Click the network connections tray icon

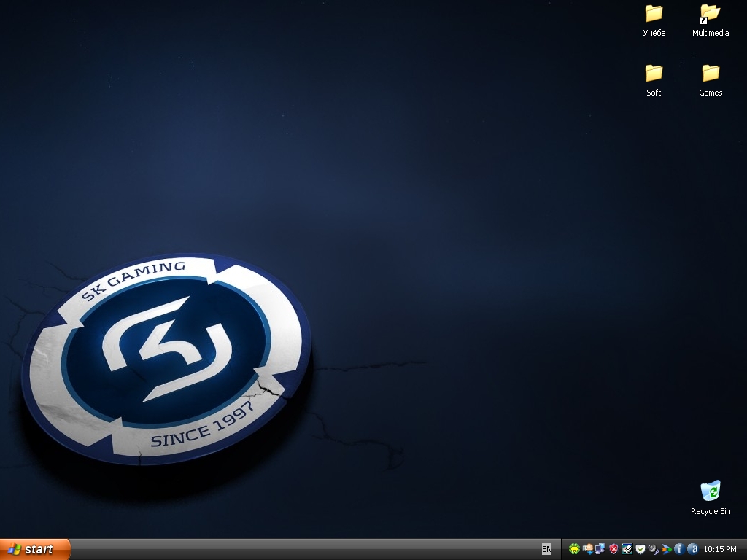coord(600,548)
